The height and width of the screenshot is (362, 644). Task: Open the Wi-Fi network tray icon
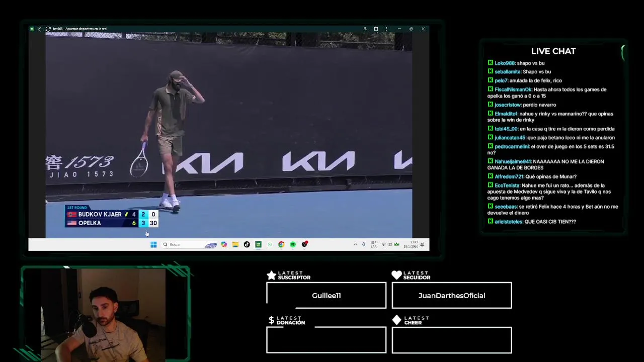(383, 244)
